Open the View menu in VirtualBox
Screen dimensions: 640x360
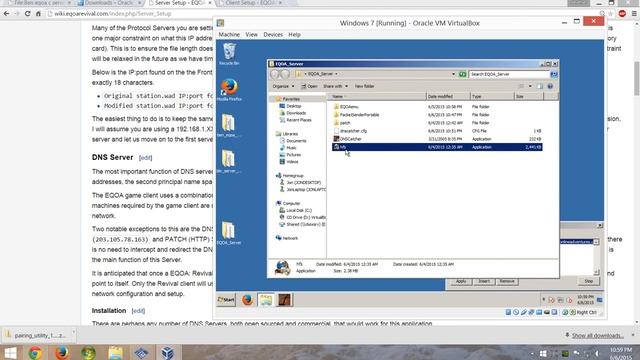251,35
